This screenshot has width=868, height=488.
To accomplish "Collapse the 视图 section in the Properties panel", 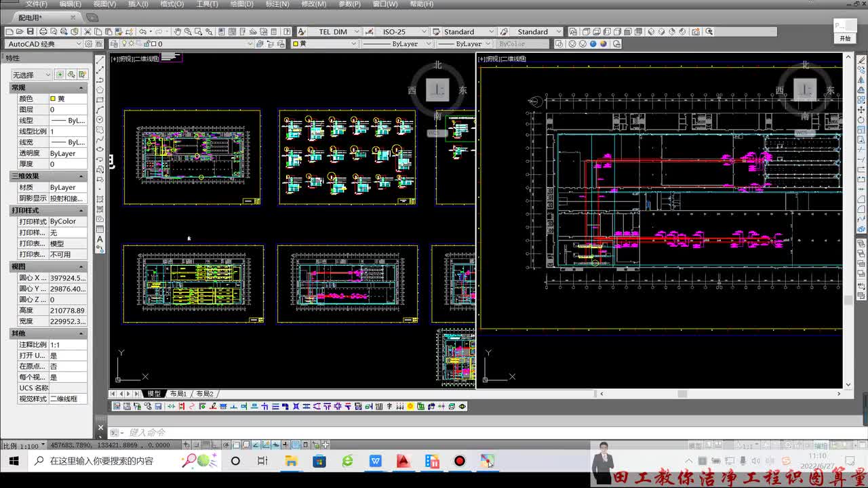I will pos(81,266).
